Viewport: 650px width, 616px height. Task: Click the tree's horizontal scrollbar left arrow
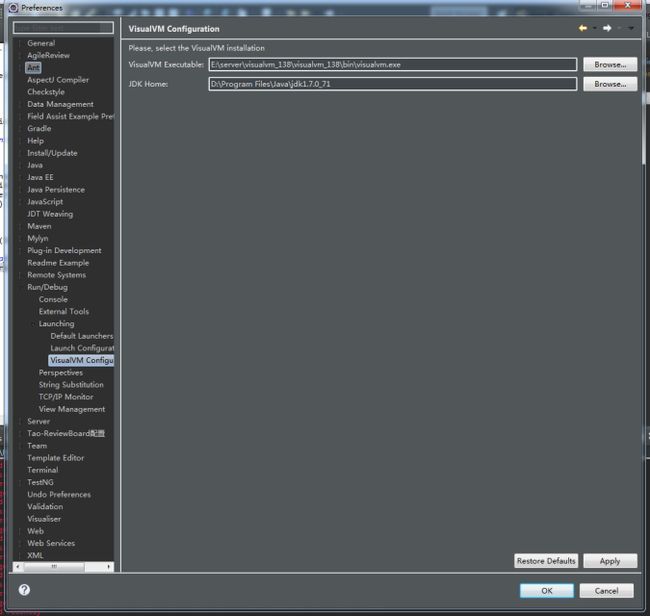pos(17,567)
